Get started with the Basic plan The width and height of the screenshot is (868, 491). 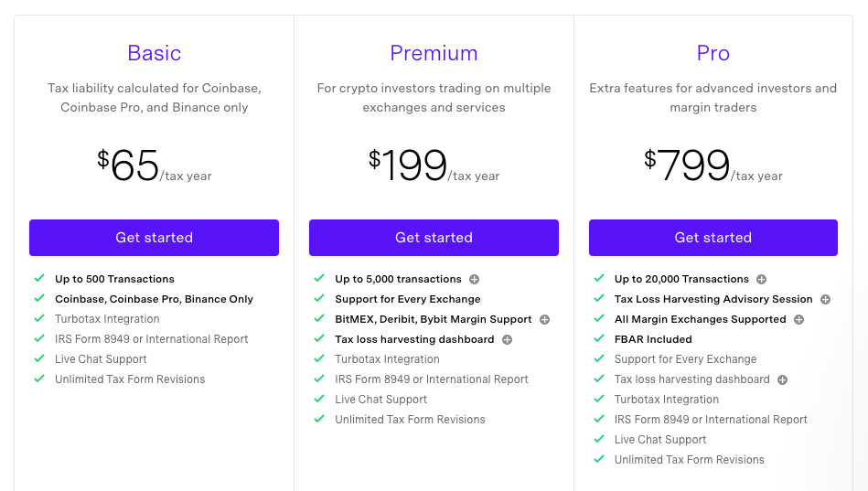tap(154, 238)
